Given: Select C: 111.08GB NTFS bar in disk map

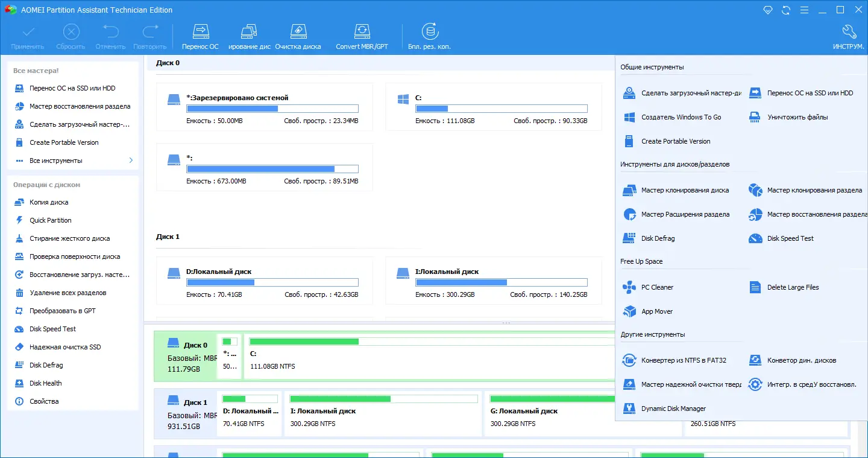Looking at the screenshot, I should point(429,356).
